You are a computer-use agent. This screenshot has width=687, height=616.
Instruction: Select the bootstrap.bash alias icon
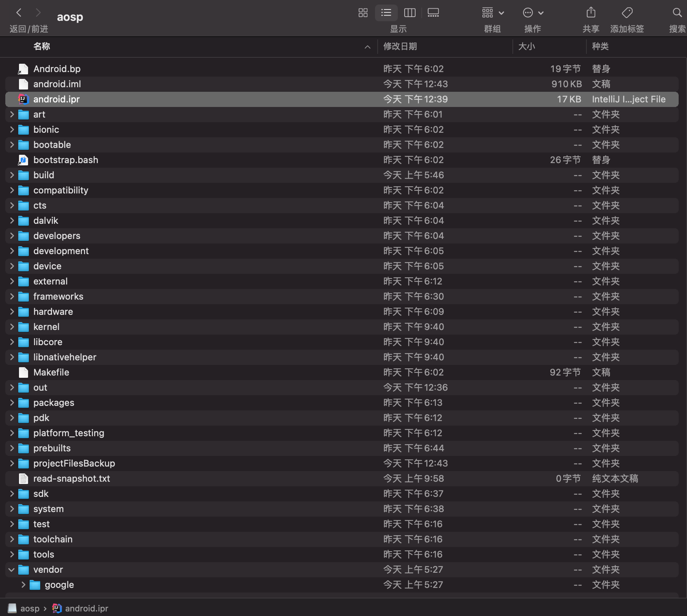coord(23,160)
